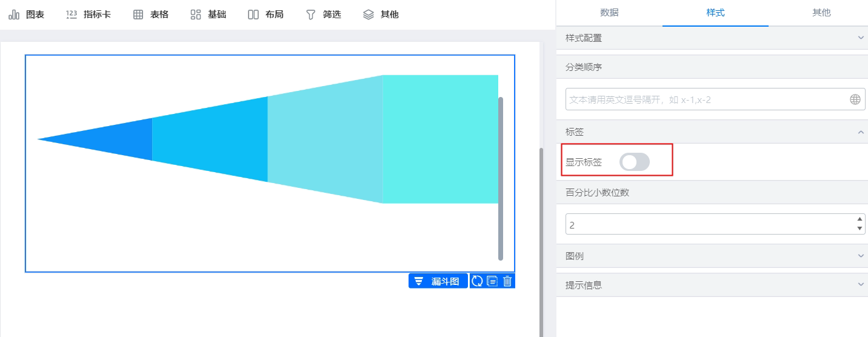Open the 表格 table components menu
The height and width of the screenshot is (337, 868).
151,15
